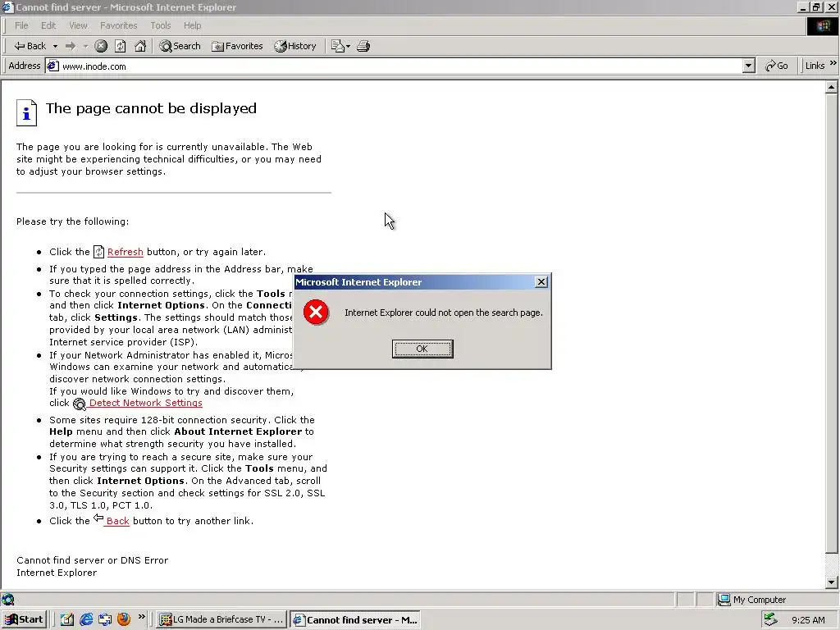Launch Firefox from quick launch
The width and height of the screenshot is (840, 630).
click(124, 619)
